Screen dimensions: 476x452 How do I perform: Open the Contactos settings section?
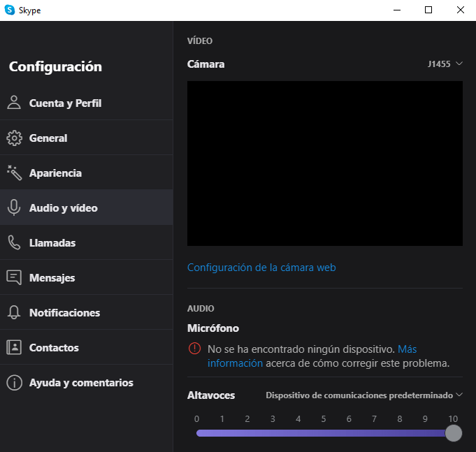(87, 347)
